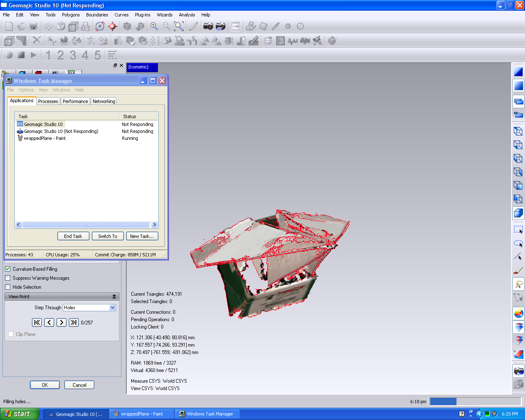
Task: Open the Curves menu
Action: [x=121, y=15]
